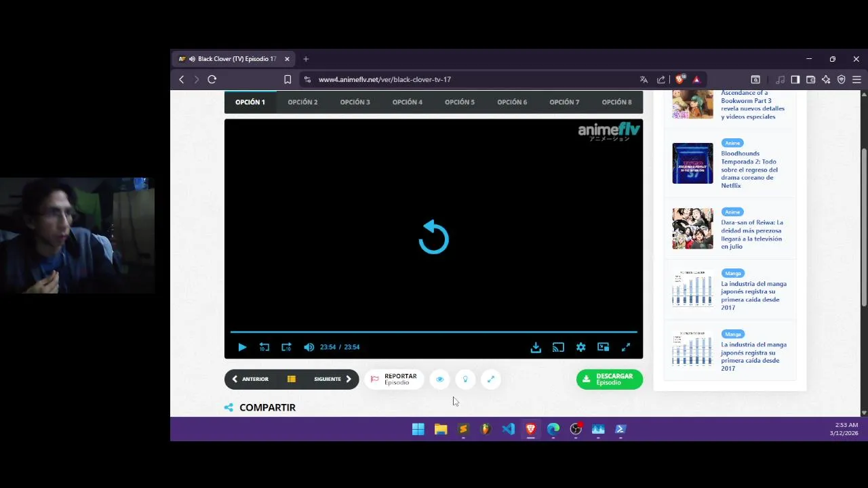This screenshot has width=868, height=488.
Task: Rewind 10 seconds in the player
Action: [x=264, y=347]
